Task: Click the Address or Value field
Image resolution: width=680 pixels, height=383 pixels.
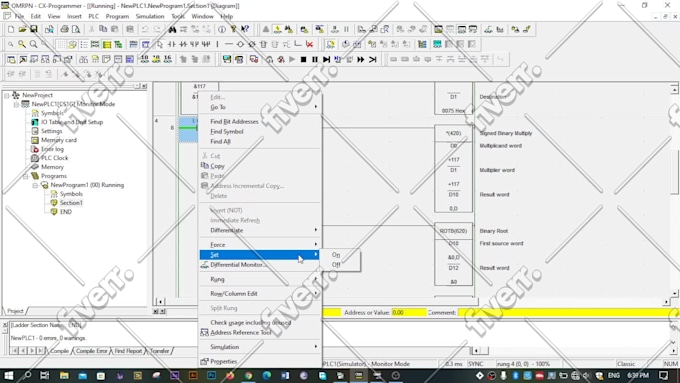Action: point(409,312)
